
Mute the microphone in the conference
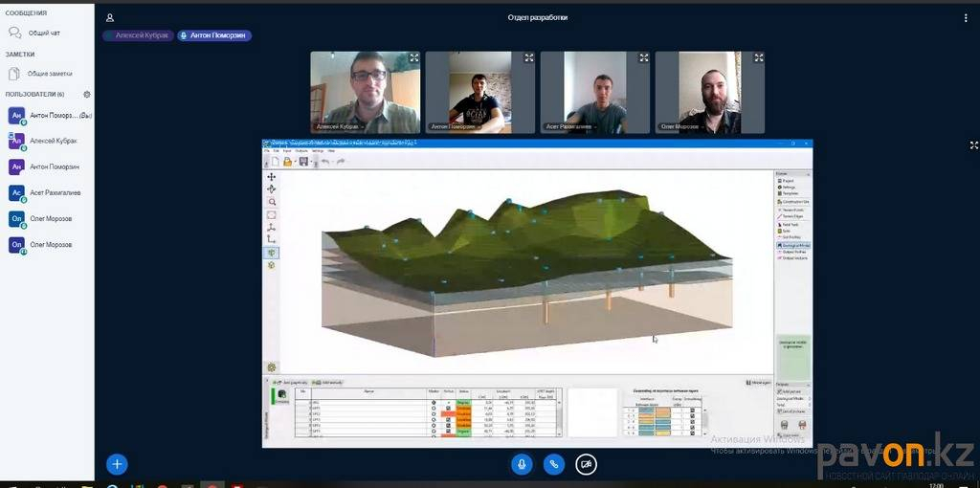pyautogui.click(x=522, y=464)
